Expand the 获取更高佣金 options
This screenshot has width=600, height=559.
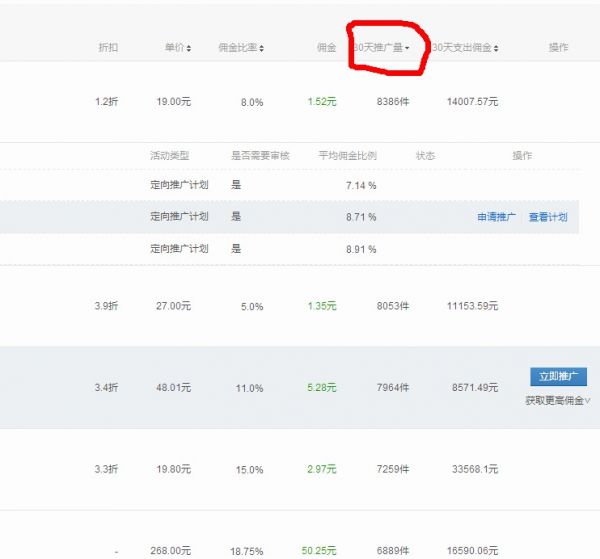click(x=557, y=400)
